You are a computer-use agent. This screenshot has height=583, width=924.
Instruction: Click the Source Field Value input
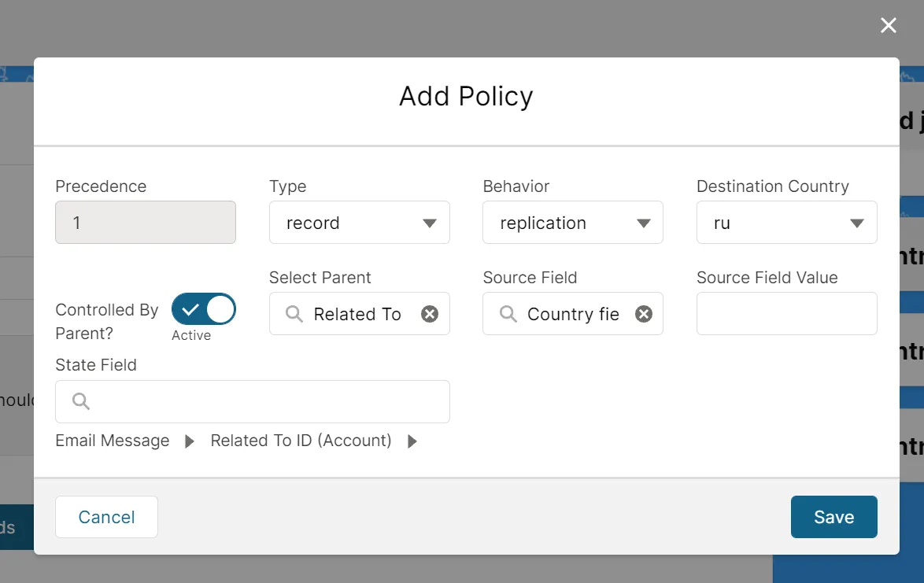[786, 313]
